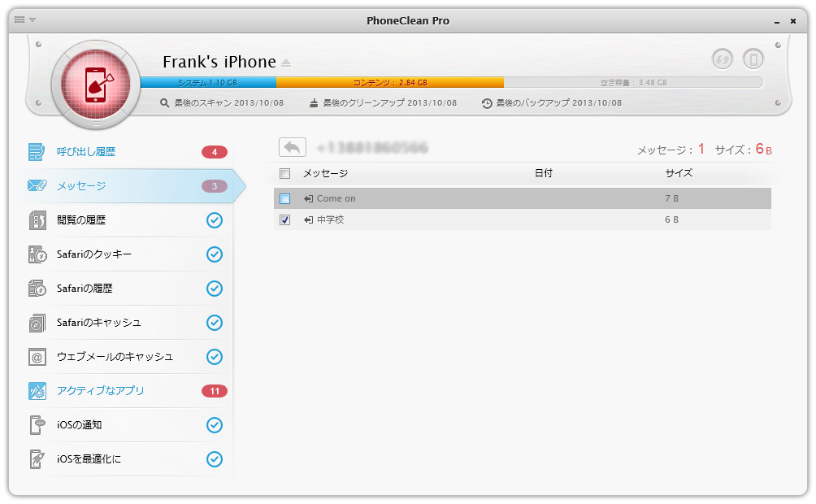Open iOSの通知 category

click(79, 425)
